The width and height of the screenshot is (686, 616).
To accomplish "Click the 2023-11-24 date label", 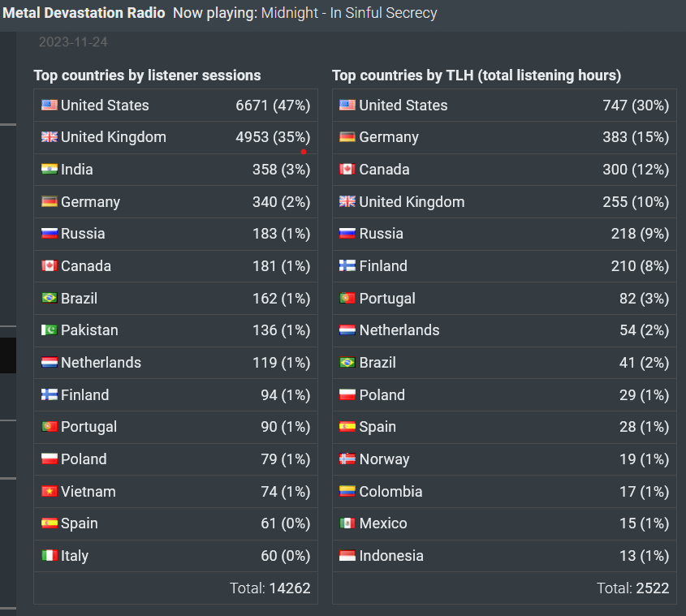I will [x=73, y=42].
